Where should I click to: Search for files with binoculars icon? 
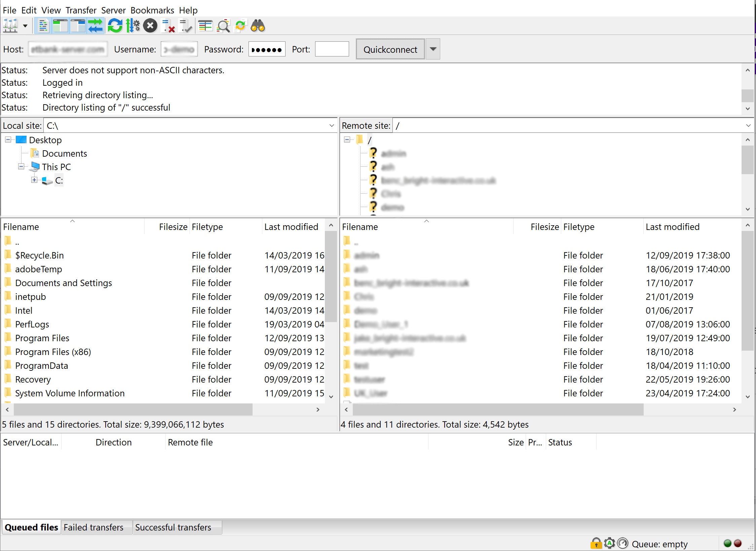click(x=258, y=26)
